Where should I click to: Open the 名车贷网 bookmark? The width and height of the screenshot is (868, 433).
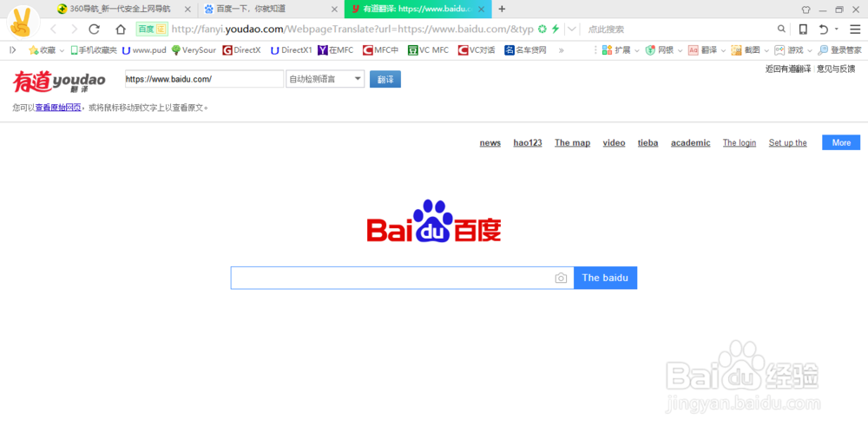(x=526, y=49)
